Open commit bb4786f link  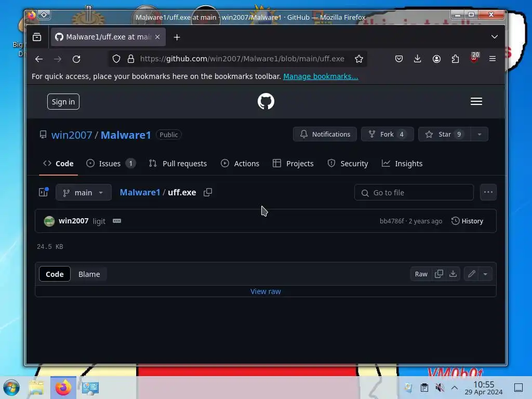[392, 221]
